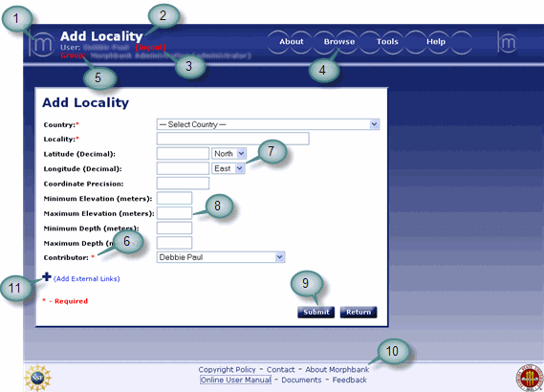
Task: Click the Minimum Elevation (meters) field
Action: [174, 198]
